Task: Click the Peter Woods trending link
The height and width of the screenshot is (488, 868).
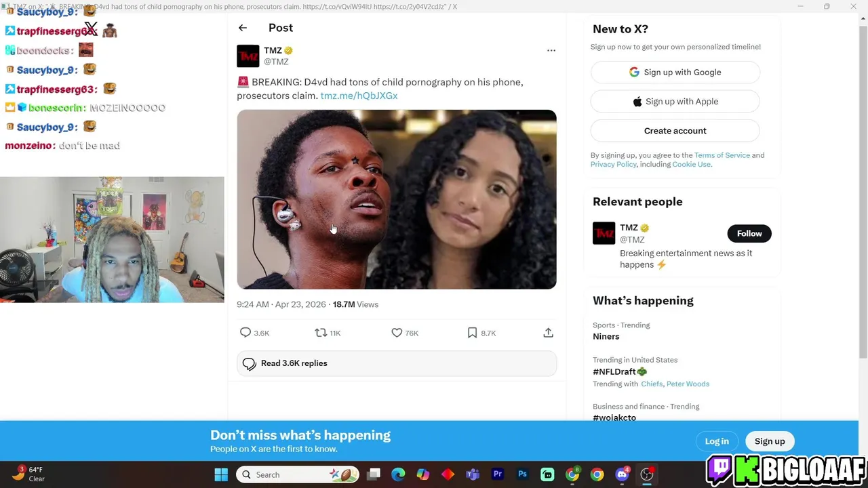Action: [688, 384]
